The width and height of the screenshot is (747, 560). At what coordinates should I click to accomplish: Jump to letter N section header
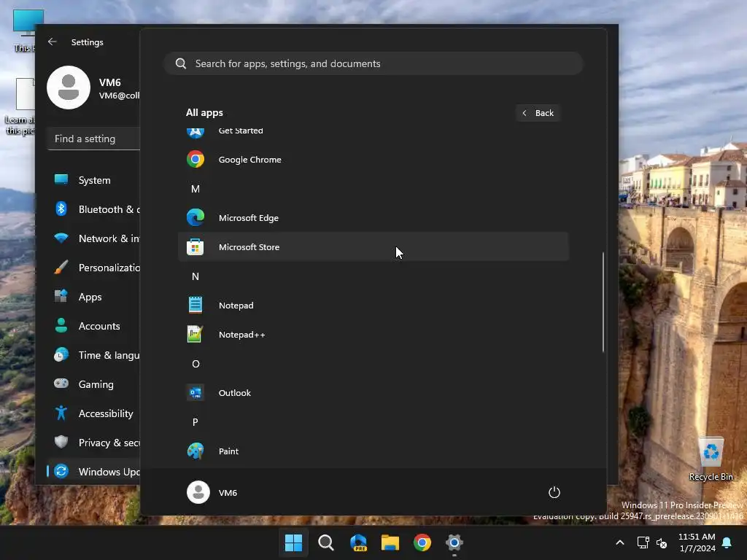pyautogui.click(x=196, y=276)
